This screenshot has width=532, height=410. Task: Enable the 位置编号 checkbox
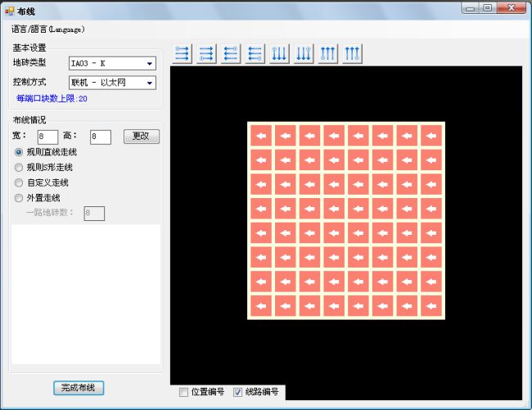tap(184, 392)
